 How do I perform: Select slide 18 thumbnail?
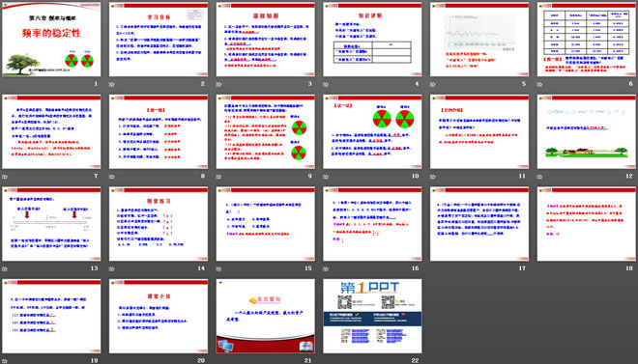[587, 224]
